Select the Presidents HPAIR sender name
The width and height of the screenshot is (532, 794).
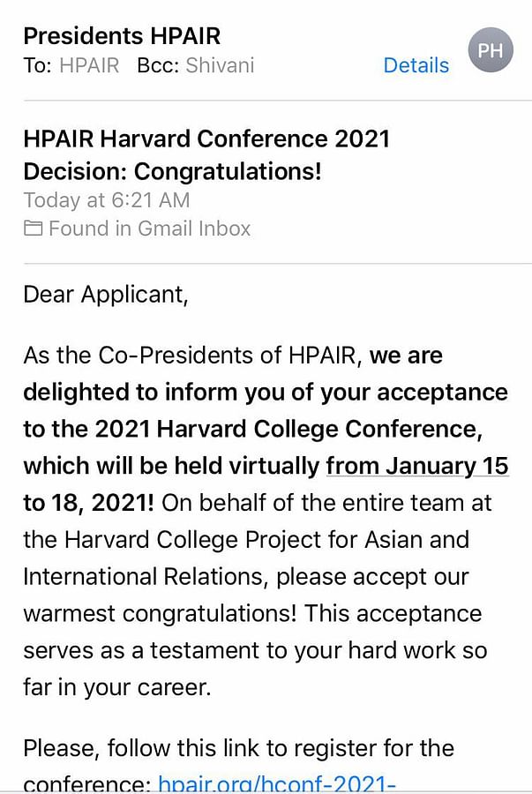coord(122,36)
